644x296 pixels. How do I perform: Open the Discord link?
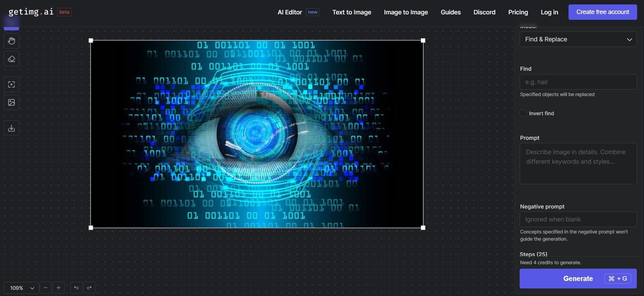point(484,12)
